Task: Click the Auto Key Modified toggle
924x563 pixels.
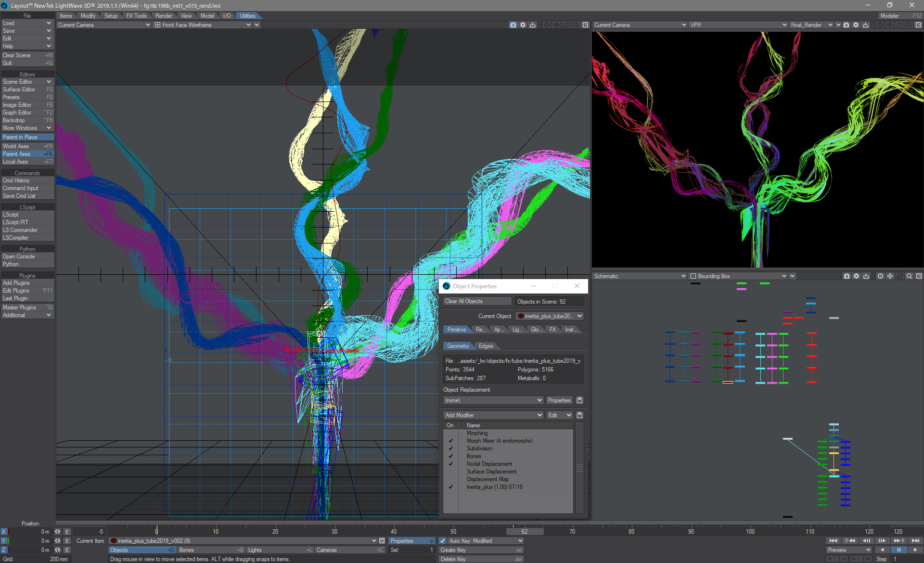Action: click(443, 541)
